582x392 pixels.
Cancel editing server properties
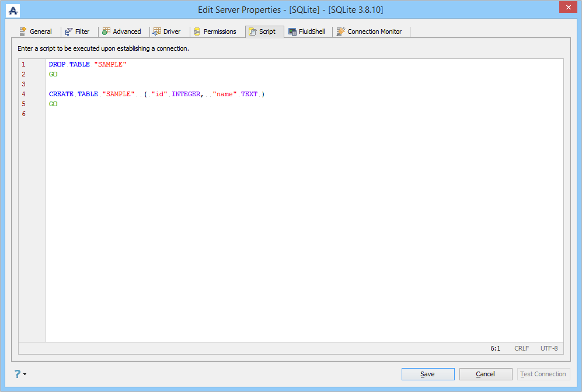coord(486,374)
